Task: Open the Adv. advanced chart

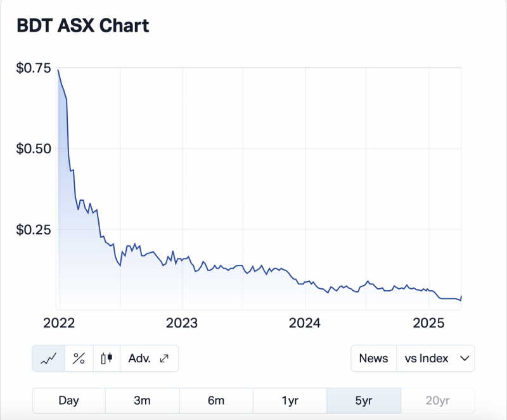Action: (x=149, y=359)
